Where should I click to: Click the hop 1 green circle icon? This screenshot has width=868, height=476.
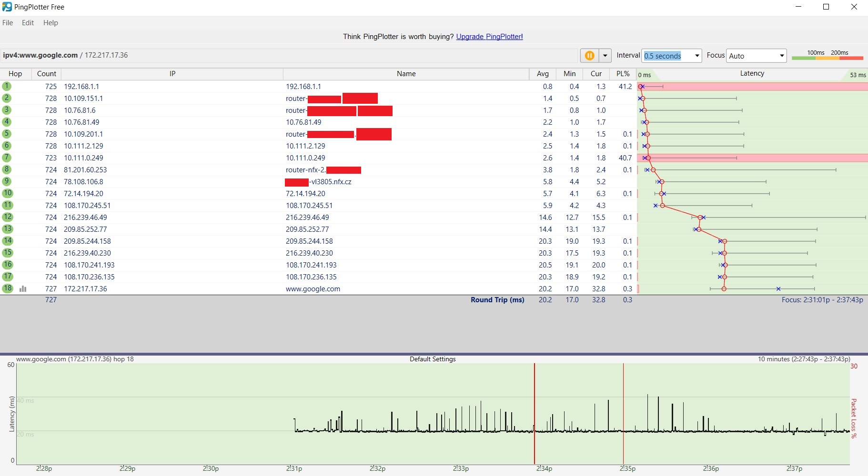pyautogui.click(x=7, y=86)
